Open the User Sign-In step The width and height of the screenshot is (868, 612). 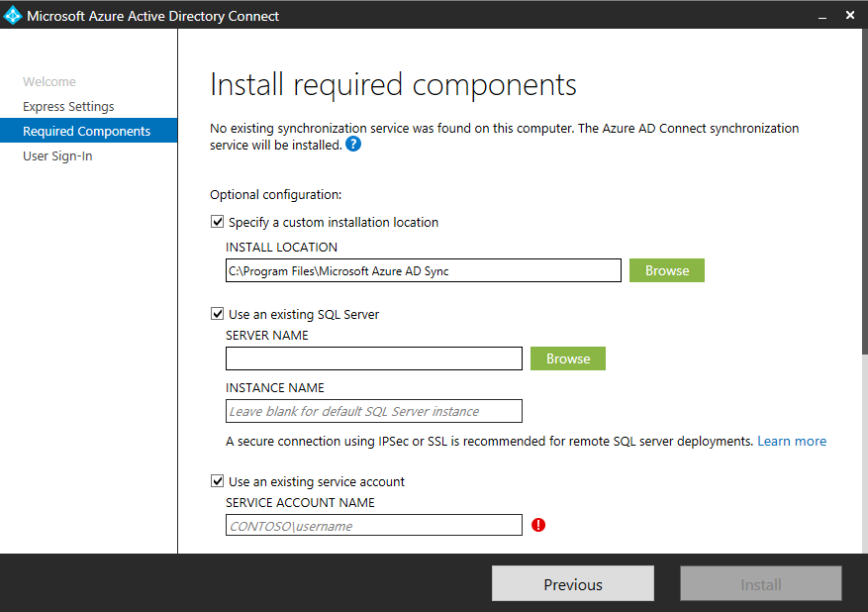57,156
